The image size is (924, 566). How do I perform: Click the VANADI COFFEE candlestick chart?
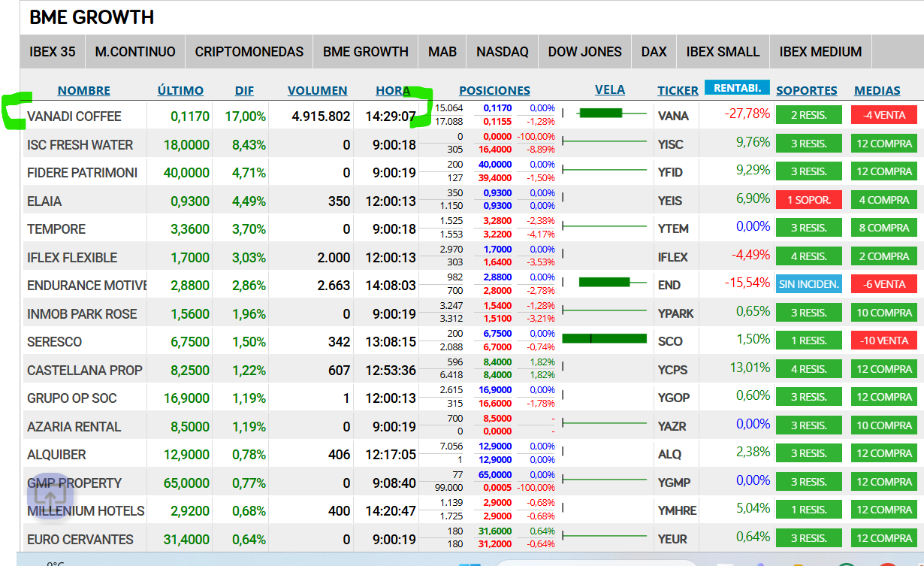click(605, 114)
